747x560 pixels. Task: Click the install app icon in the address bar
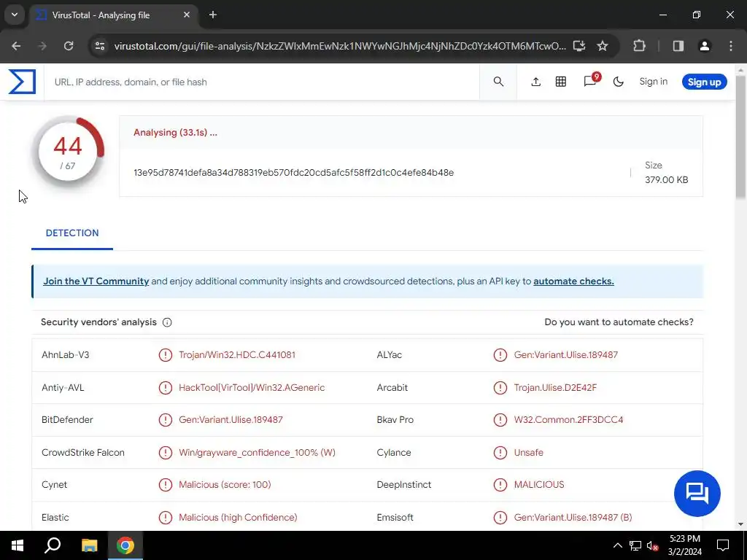[x=578, y=46]
